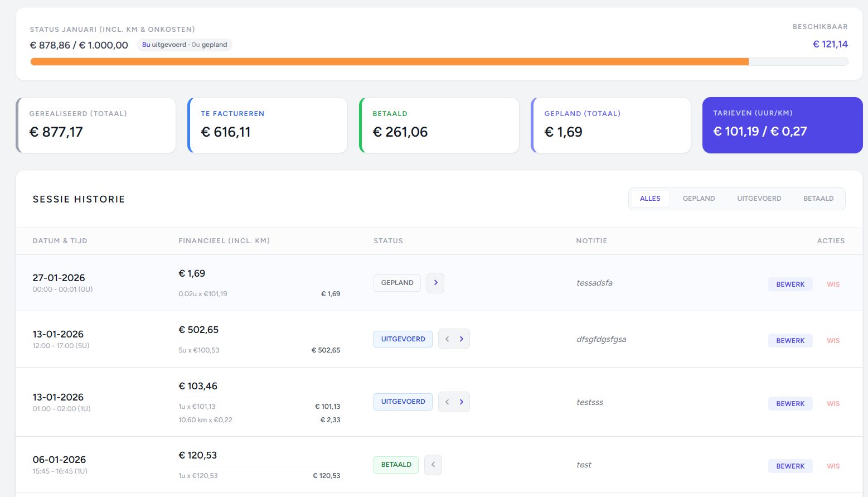Image resolution: width=868 pixels, height=497 pixels.
Task: Open the Tarieven (Uur/KM) rate card
Action: (782, 125)
